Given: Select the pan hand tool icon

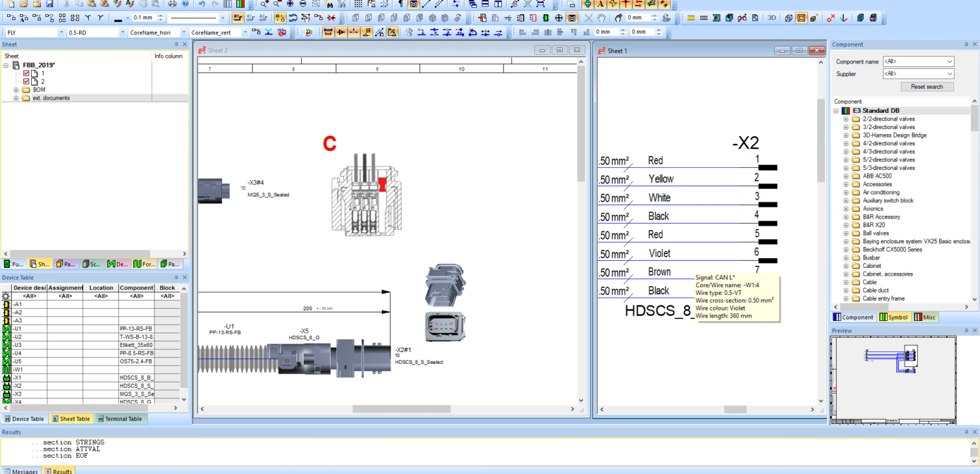Looking at the screenshot, I should (x=602, y=18).
